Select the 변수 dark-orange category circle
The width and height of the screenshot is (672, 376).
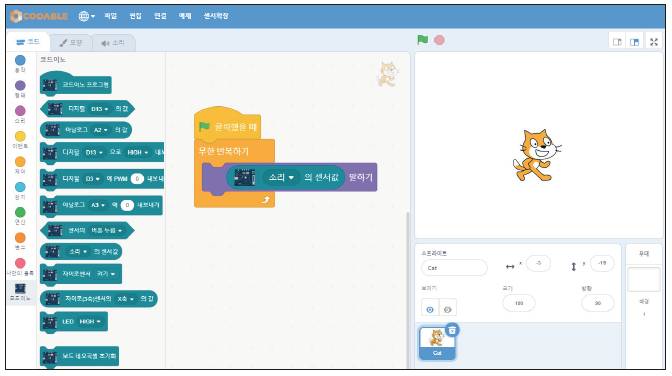tap(20, 238)
